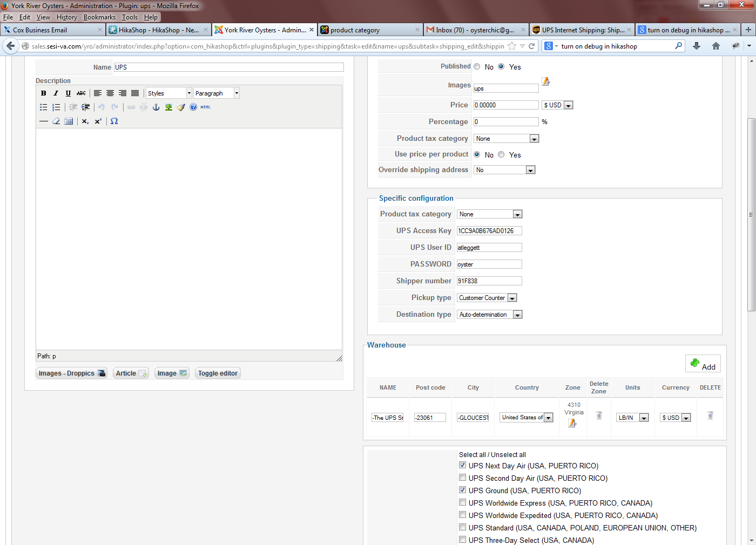Viewport: 756px width, 545px height.
Task: Set Published to Yes
Action: (x=501, y=66)
